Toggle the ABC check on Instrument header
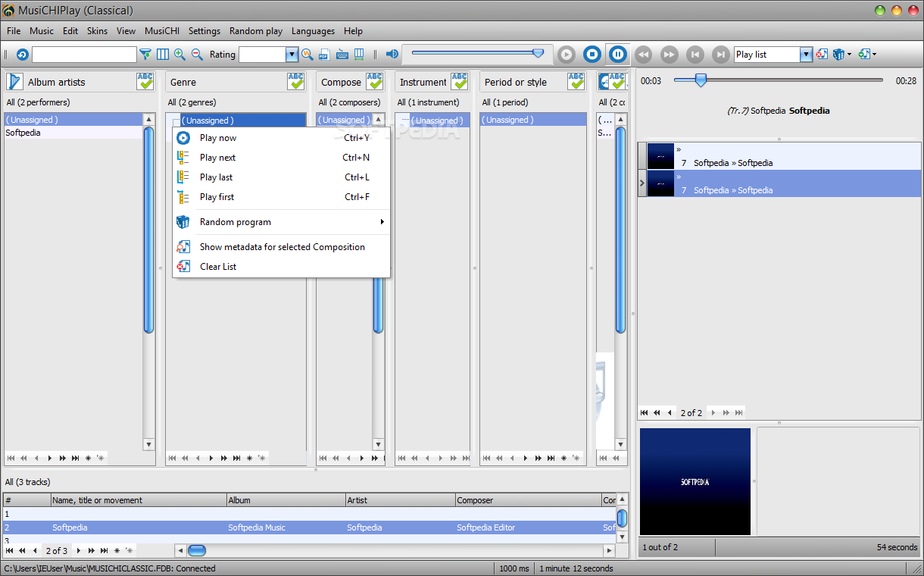The image size is (924, 576). click(460, 82)
